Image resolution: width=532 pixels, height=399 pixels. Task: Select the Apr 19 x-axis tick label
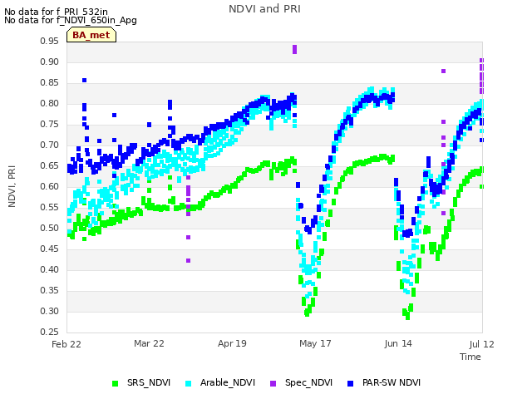click(232, 343)
